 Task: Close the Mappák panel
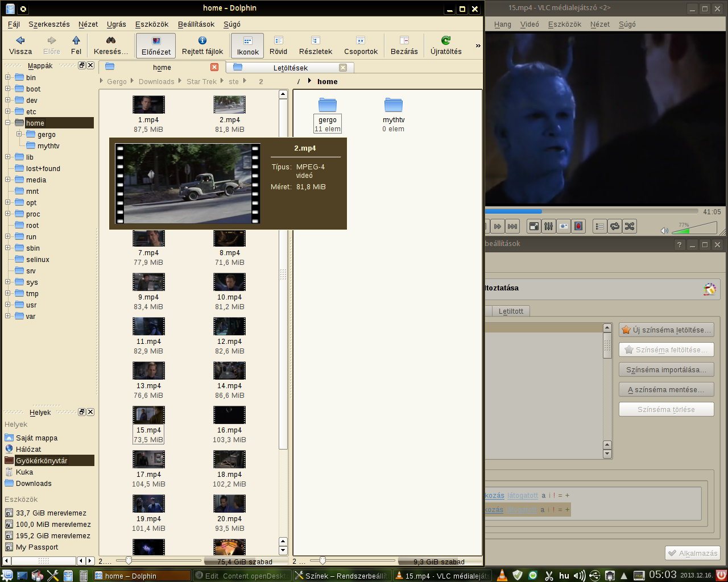coord(90,65)
